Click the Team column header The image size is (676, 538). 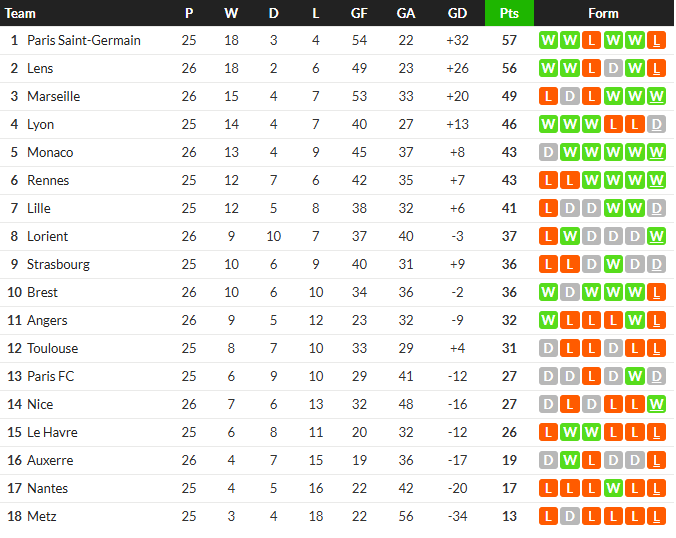(20, 13)
